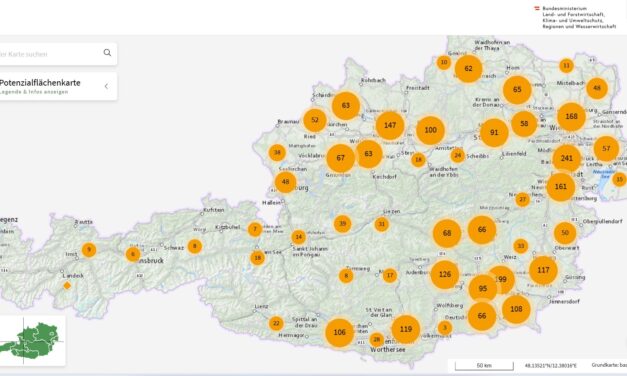Image resolution: width=627 pixels, height=376 pixels.
Task: Click the cluster marker labeled 27
Action: tap(522, 199)
